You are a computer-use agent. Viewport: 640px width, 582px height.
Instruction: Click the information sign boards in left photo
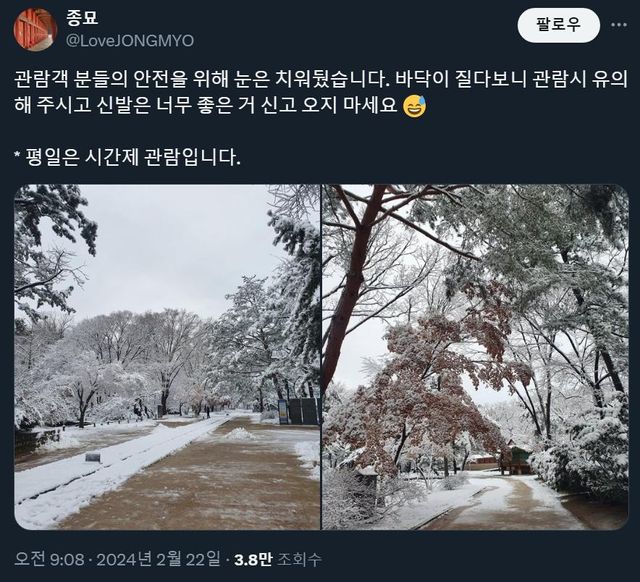[x=298, y=411]
